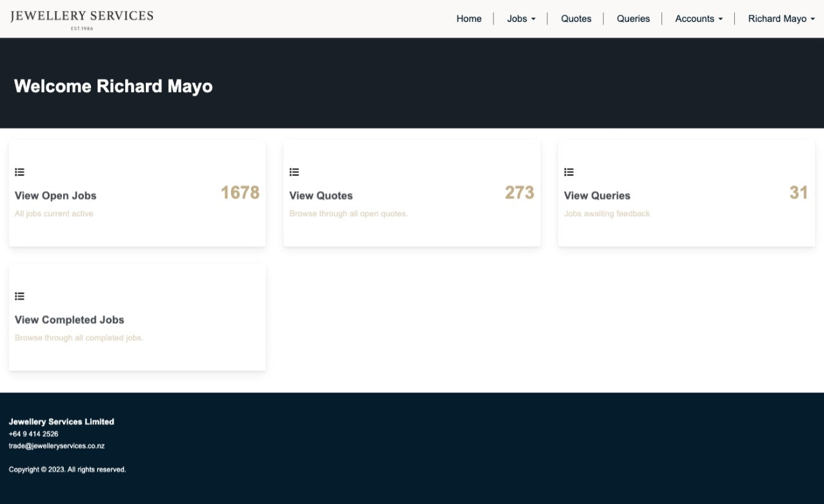
Task: Click list icon above View Quotes
Action: [x=294, y=172]
